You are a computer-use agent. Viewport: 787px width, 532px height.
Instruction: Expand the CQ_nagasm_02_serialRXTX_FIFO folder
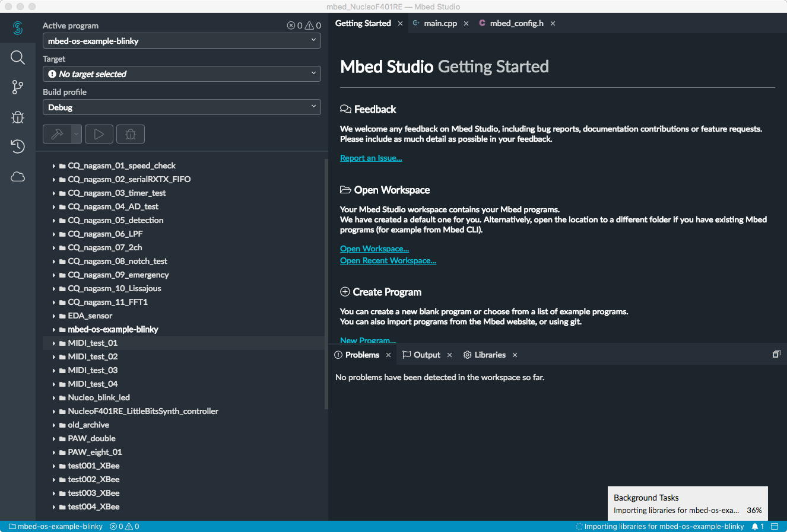[54, 180]
